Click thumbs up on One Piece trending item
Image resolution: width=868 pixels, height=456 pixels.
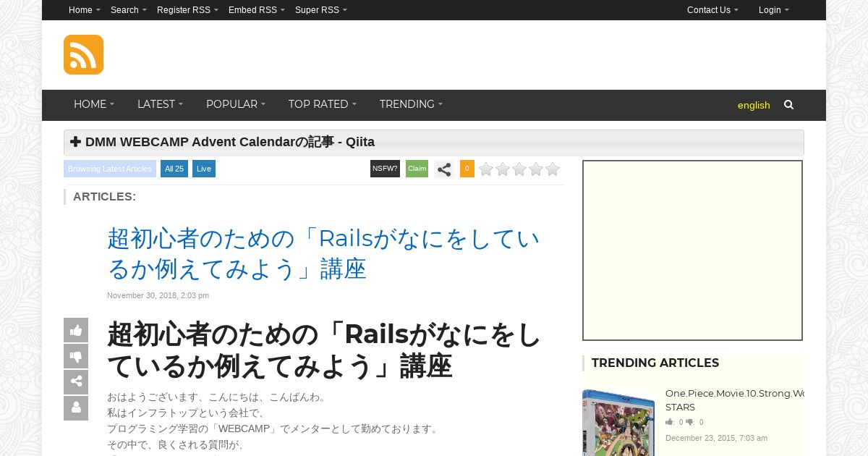pyautogui.click(x=670, y=422)
